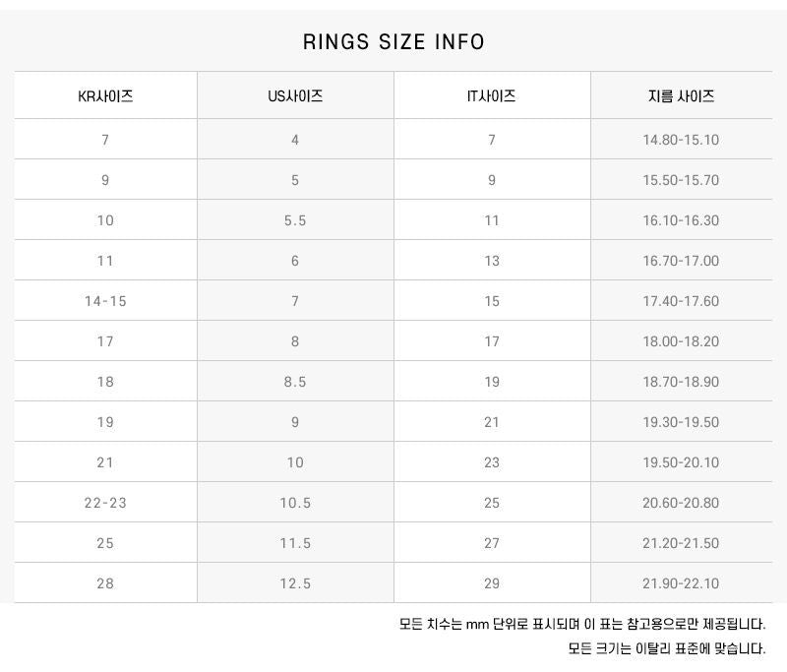Viewport: 787px width, 672px height.
Task: Click diameter 19.50-20.10 cell
Action: click(681, 462)
